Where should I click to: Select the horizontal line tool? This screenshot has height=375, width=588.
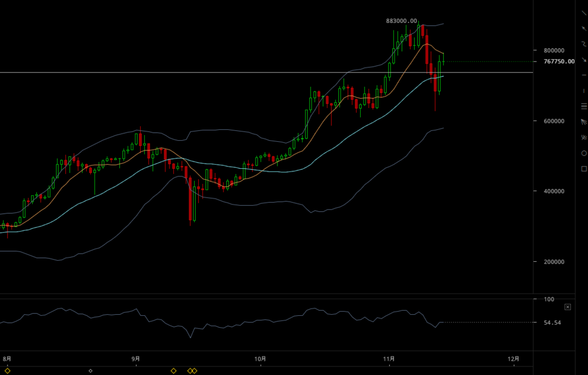click(x=583, y=75)
